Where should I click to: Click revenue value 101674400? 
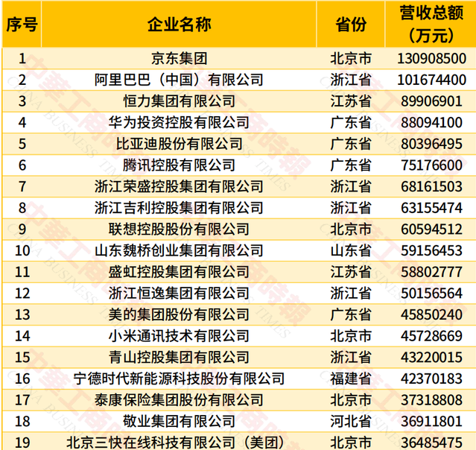(x=432, y=80)
